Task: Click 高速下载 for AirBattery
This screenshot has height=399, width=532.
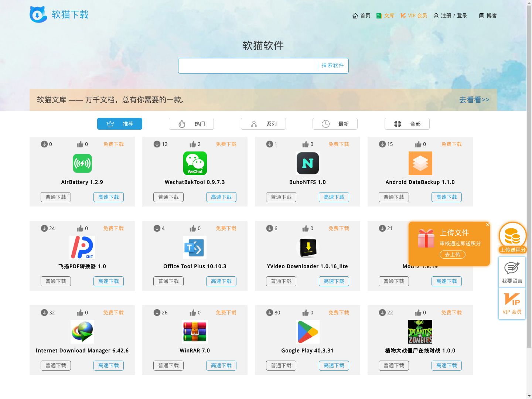Action: tap(109, 197)
